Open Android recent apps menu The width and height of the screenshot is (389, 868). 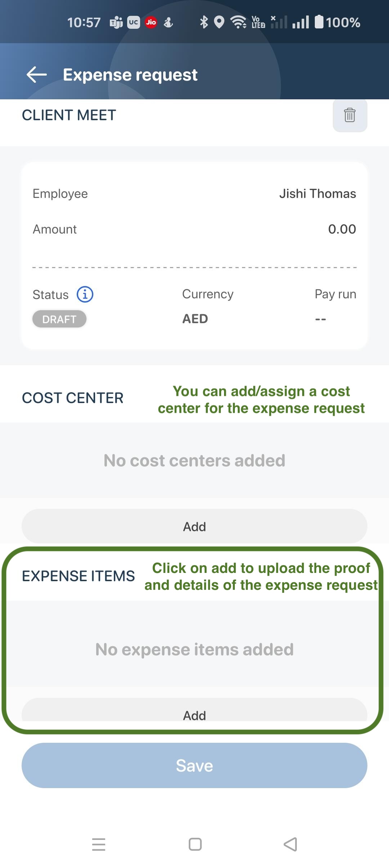pos(99,844)
